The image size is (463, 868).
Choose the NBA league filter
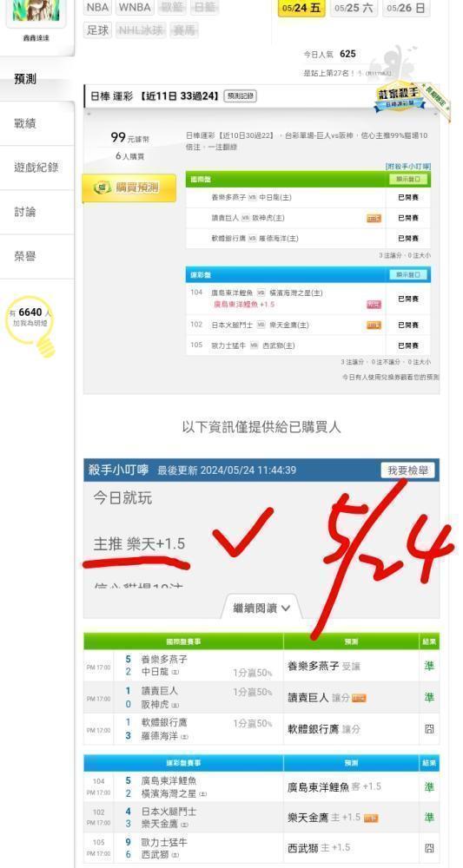pyautogui.click(x=97, y=8)
